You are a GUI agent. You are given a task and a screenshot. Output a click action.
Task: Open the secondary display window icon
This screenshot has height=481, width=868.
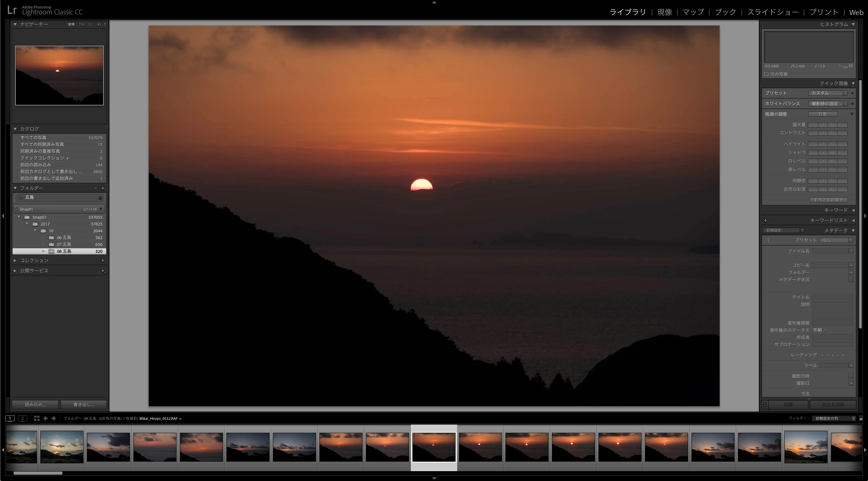(22, 418)
